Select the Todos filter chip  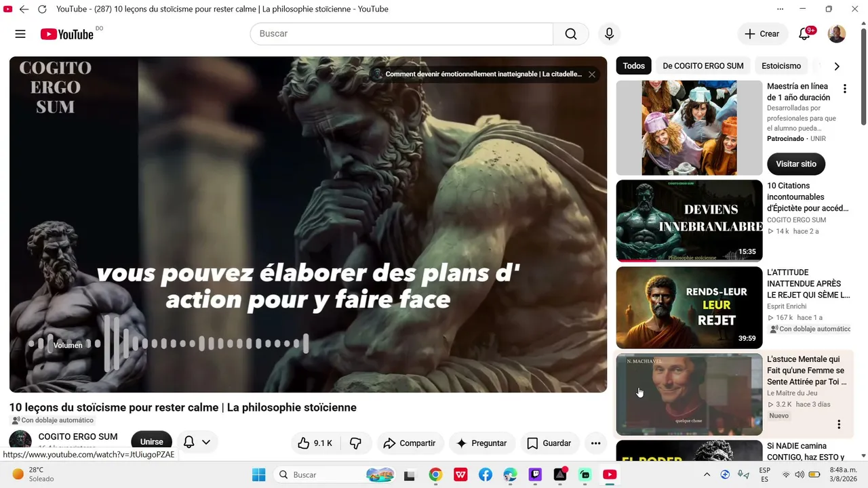click(634, 66)
